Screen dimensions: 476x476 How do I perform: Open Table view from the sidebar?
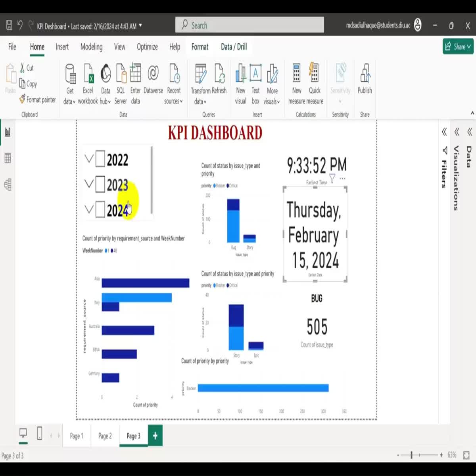(x=7, y=158)
